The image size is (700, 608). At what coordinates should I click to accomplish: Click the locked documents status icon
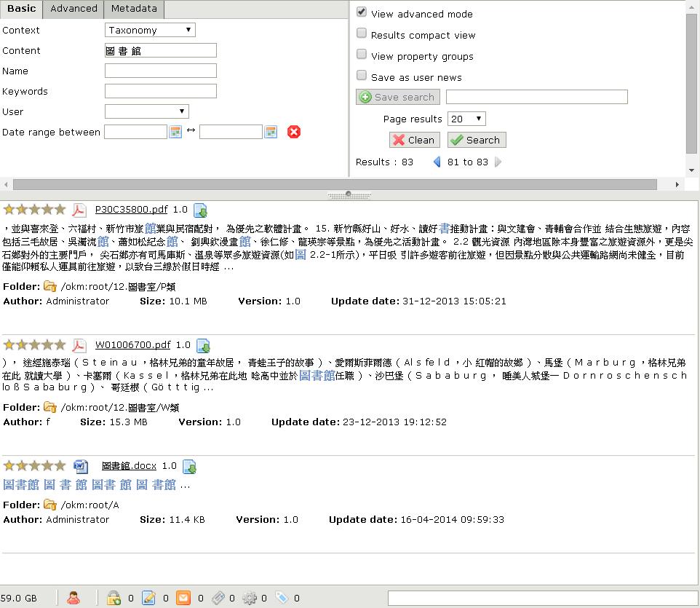(x=114, y=598)
